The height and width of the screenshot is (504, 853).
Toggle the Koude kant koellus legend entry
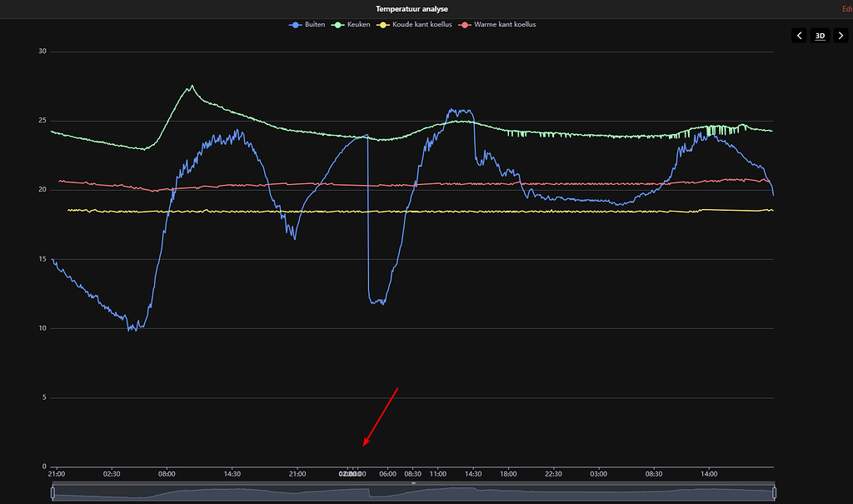coord(417,25)
